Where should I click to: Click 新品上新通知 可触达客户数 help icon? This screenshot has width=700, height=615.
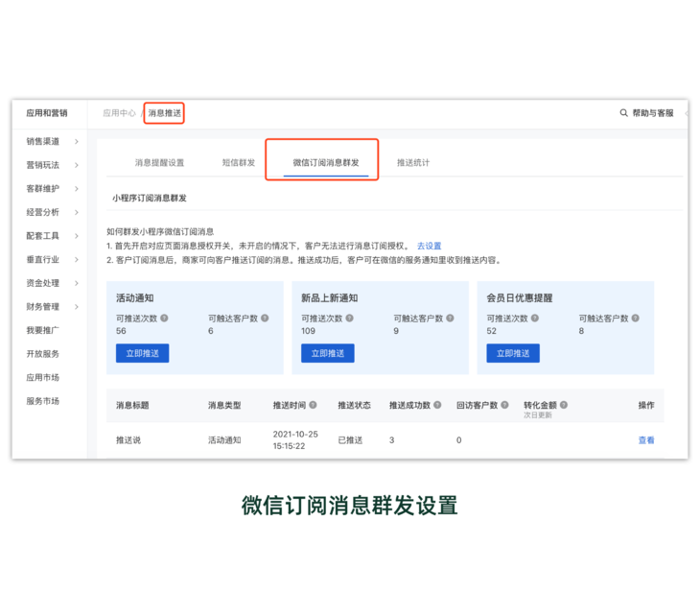click(450, 318)
